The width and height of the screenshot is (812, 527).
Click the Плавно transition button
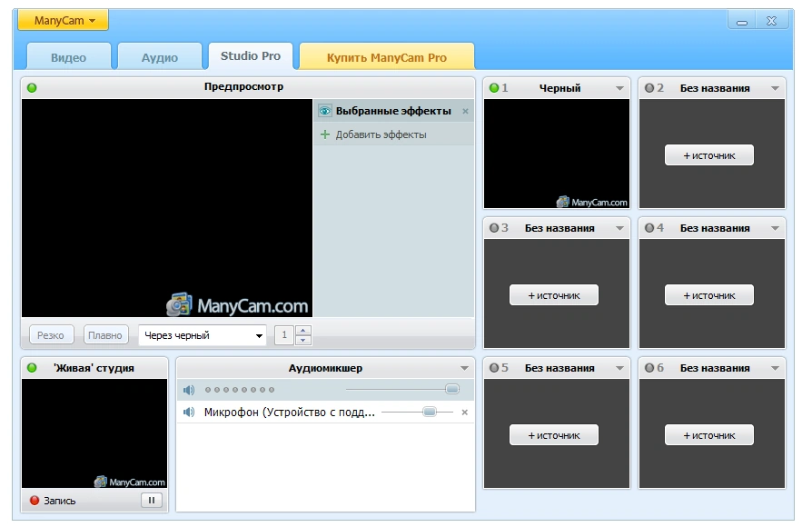[x=105, y=335]
